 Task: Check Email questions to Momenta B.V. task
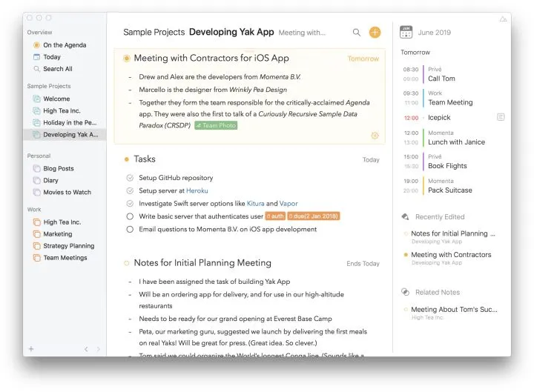pyautogui.click(x=130, y=229)
